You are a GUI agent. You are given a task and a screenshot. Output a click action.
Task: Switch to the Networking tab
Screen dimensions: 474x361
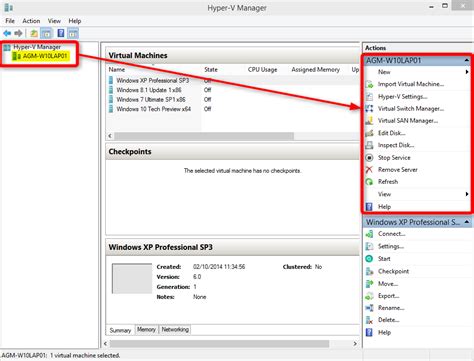point(175,329)
